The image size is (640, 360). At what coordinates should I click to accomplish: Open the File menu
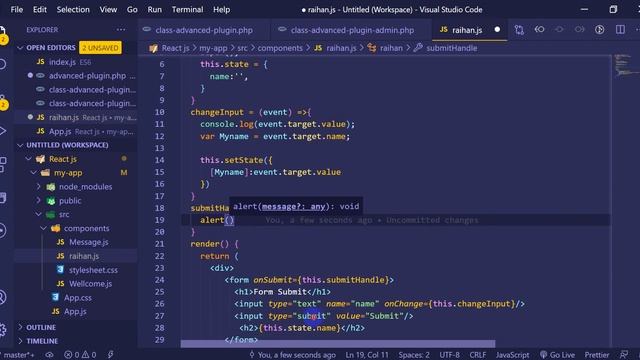tap(16, 9)
